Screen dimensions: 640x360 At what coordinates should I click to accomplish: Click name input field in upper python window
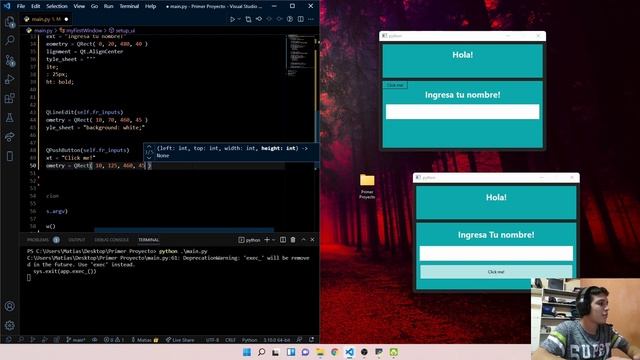tap(462, 111)
